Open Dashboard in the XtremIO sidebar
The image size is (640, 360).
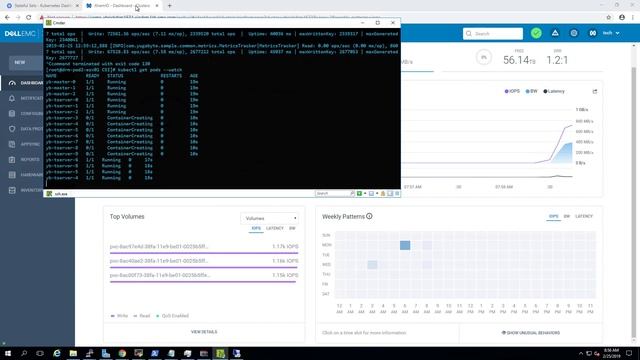point(26,83)
